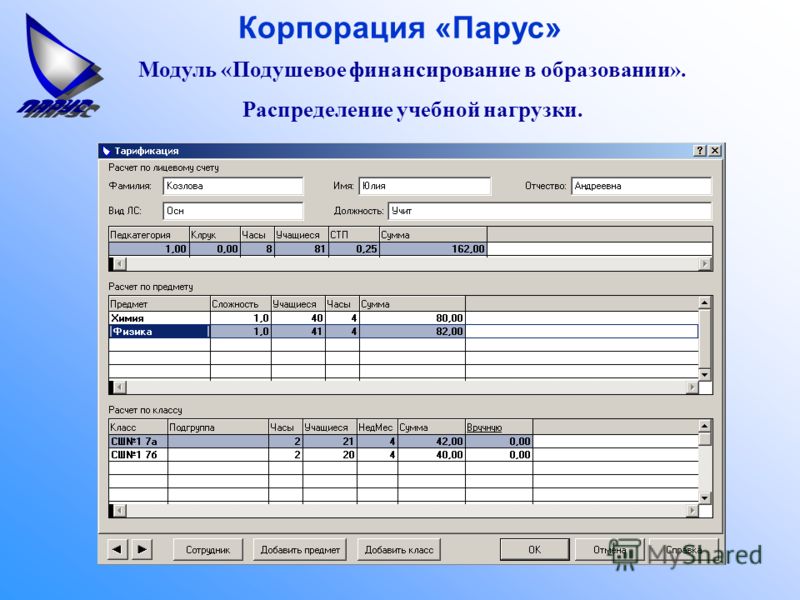
Task: Click the 40,00 sum for class 7б
Action: [431, 455]
